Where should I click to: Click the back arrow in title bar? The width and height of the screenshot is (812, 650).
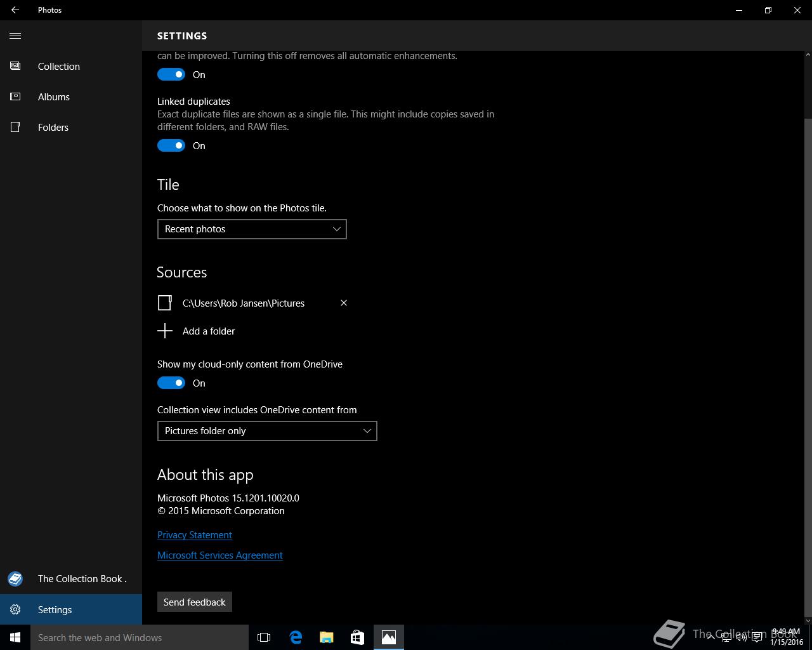(x=15, y=10)
